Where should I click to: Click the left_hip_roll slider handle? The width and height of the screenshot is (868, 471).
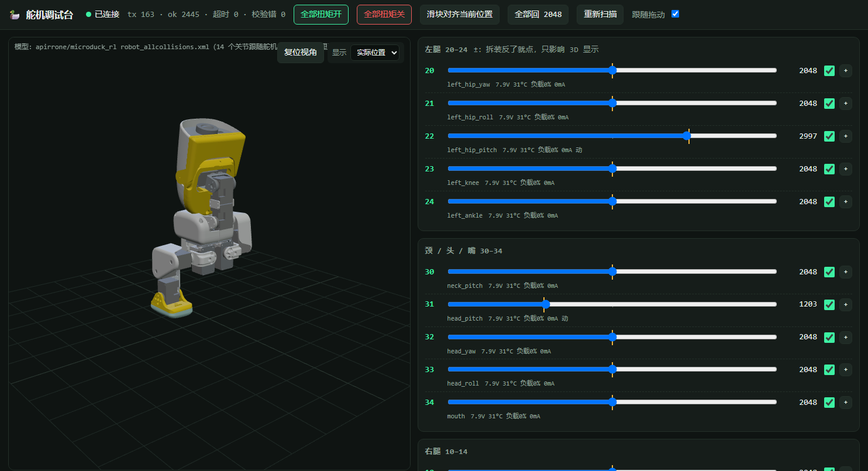pos(612,103)
